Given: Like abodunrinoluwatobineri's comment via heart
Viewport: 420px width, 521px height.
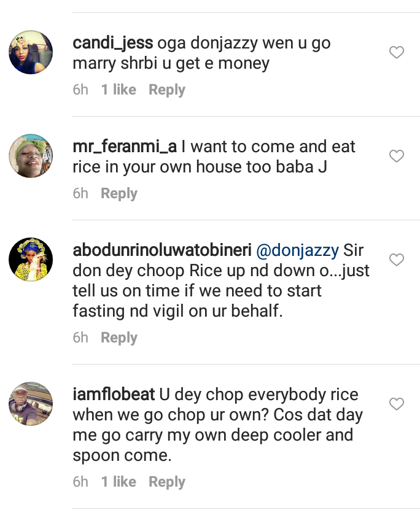Looking at the screenshot, I should (397, 260).
